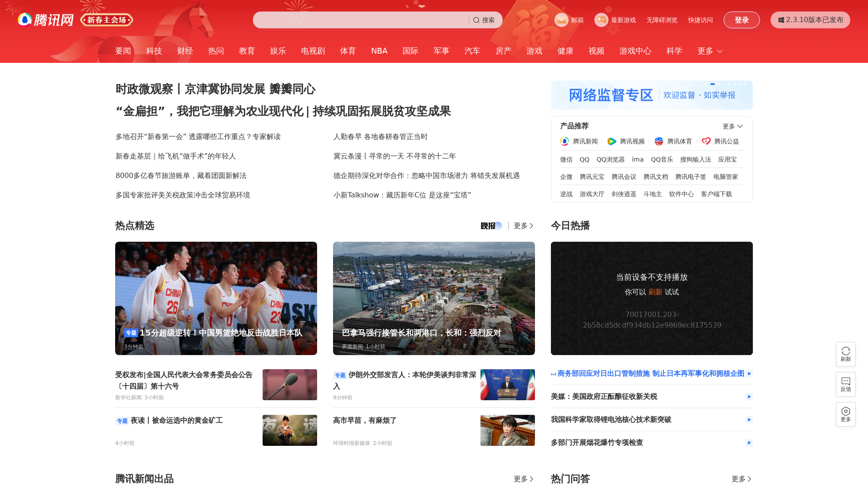Select the 新春主会场 badge
The image size is (868, 487).
106,20
